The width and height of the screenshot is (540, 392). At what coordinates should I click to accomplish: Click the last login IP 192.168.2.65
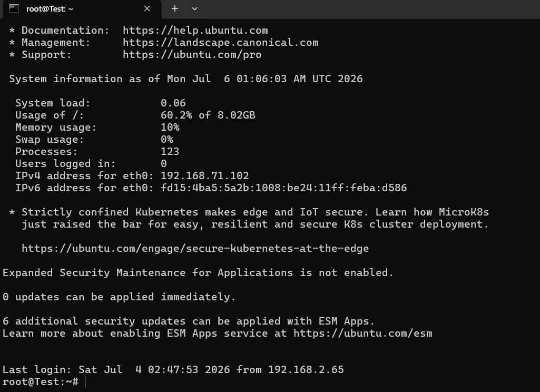(306, 370)
